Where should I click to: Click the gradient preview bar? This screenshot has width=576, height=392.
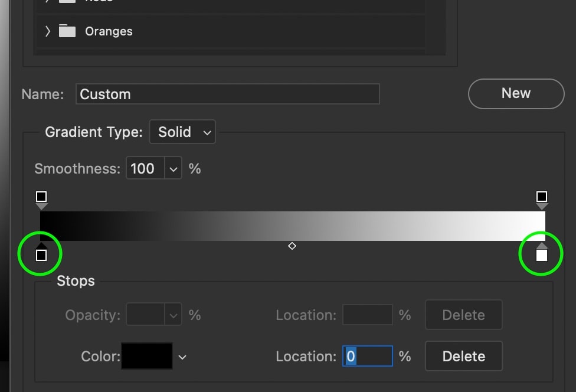pyautogui.click(x=292, y=226)
